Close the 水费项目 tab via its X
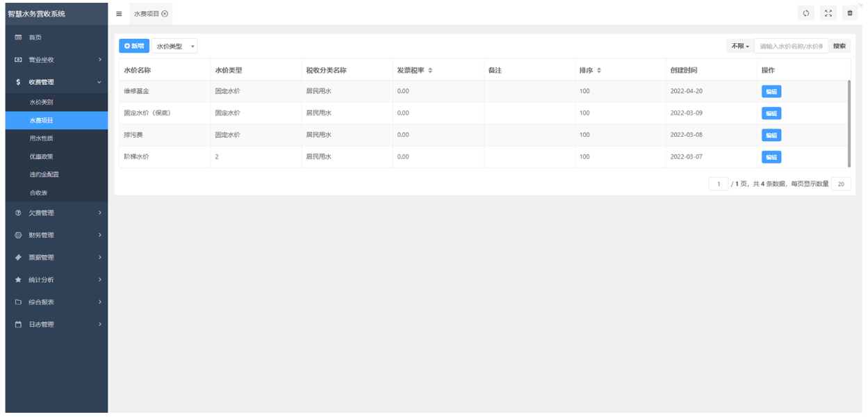868x417 pixels. [165, 14]
